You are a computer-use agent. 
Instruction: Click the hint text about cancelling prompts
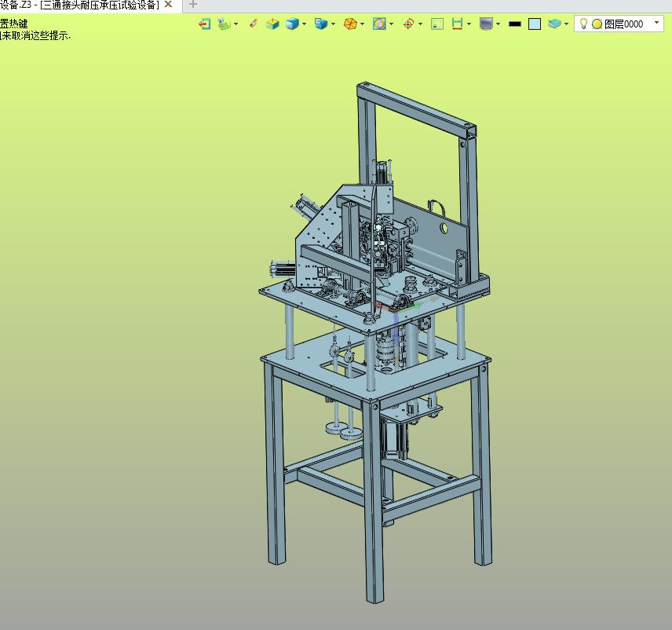coord(36,36)
